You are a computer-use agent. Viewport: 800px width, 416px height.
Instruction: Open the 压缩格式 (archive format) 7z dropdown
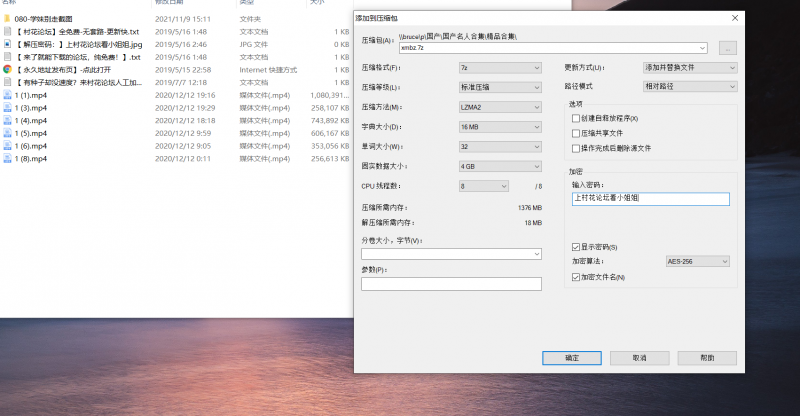pos(500,68)
